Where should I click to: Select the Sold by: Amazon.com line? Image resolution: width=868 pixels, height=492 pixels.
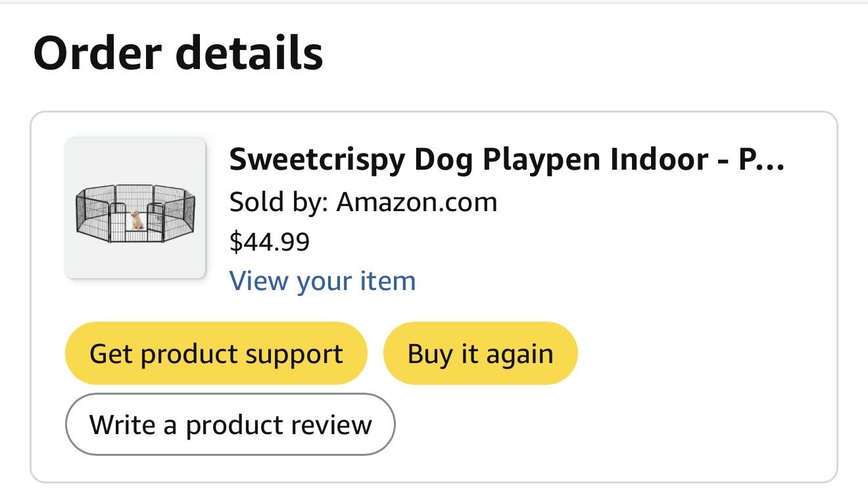(x=363, y=202)
